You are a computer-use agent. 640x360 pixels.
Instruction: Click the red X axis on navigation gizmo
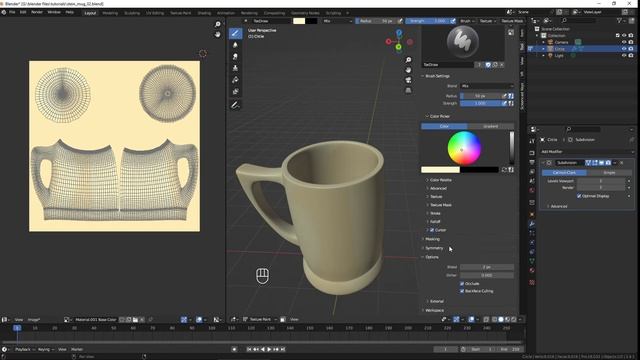click(x=389, y=41)
